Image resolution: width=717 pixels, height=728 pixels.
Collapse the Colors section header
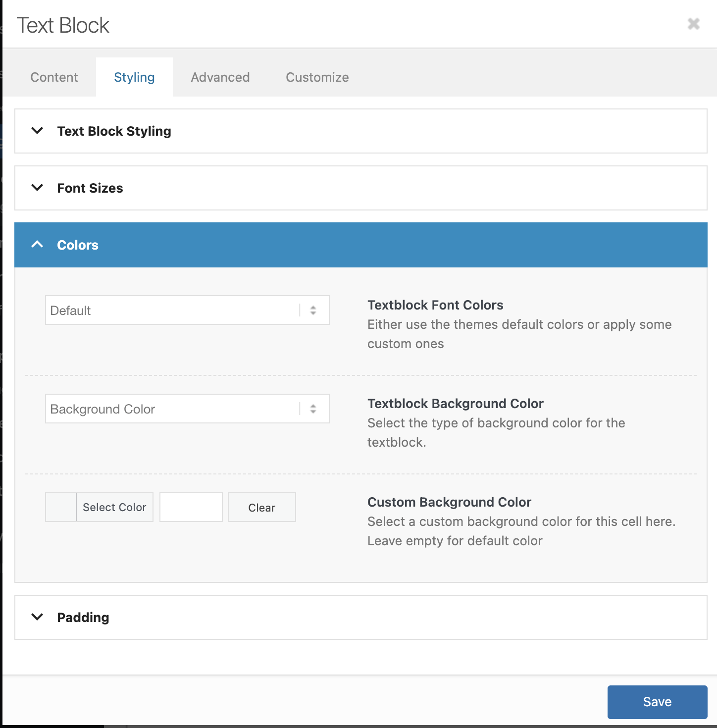(x=78, y=245)
